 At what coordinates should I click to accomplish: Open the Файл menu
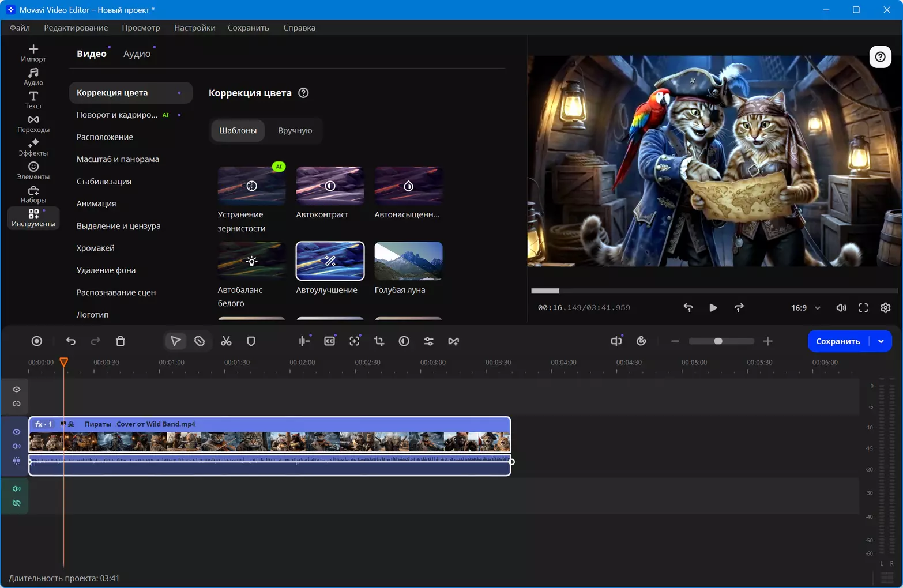[20, 28]
